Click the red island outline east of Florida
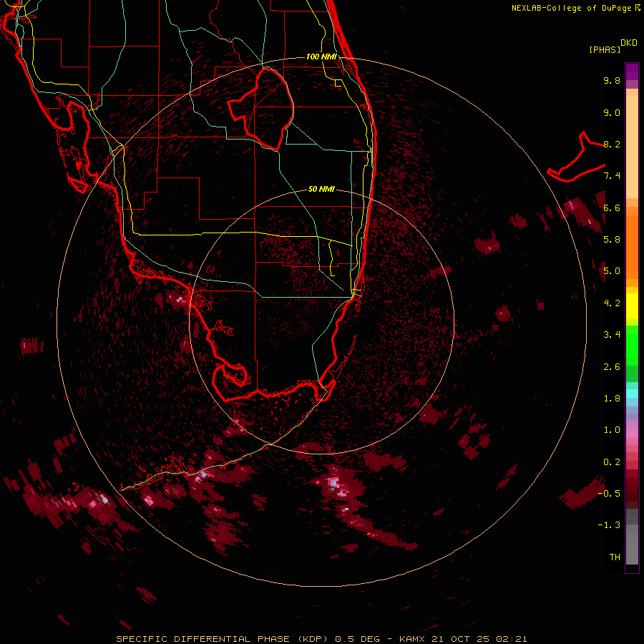644x644 pixels. pos(577,158)
